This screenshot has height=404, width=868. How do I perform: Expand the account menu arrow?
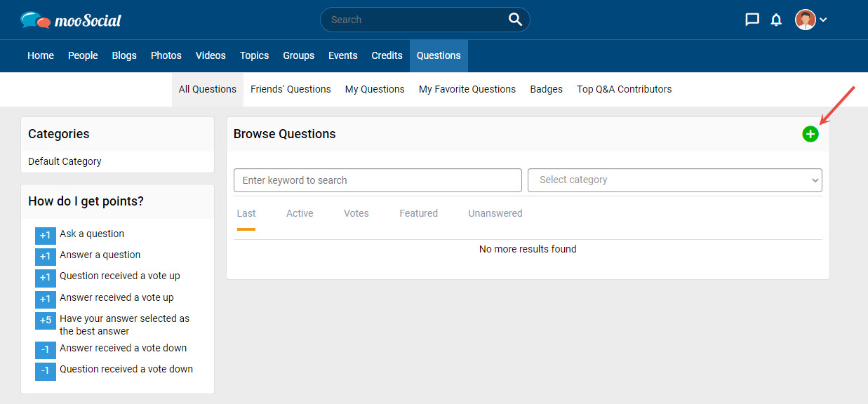pos(823,20)
